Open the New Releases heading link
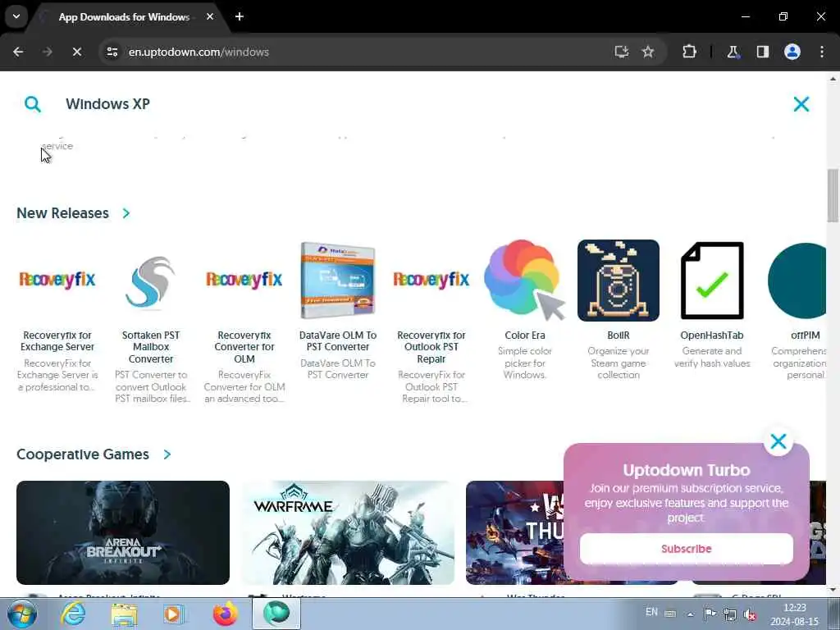This screenshot has width=840, height=630. pyautogui.click(x=62, y=213)
